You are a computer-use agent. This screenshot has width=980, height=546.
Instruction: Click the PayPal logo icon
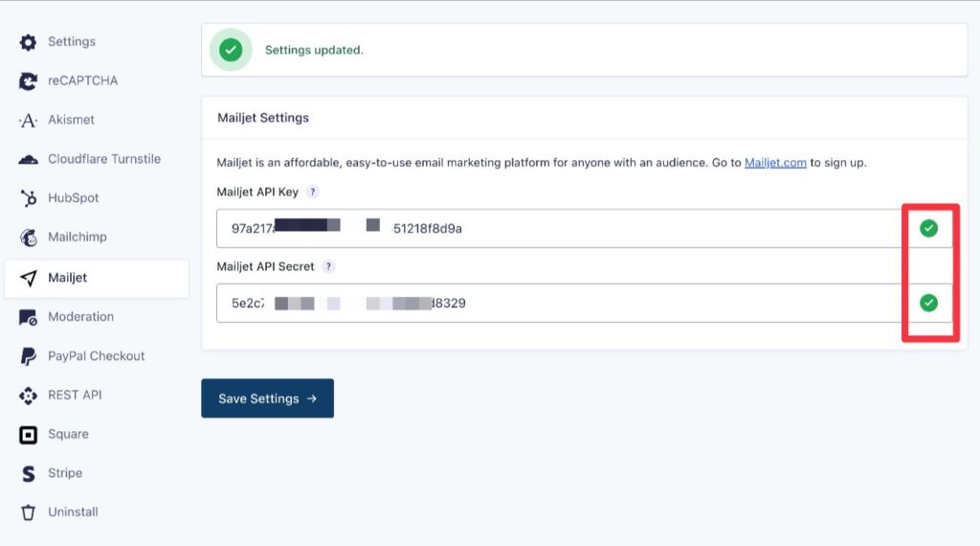(28, 356)
